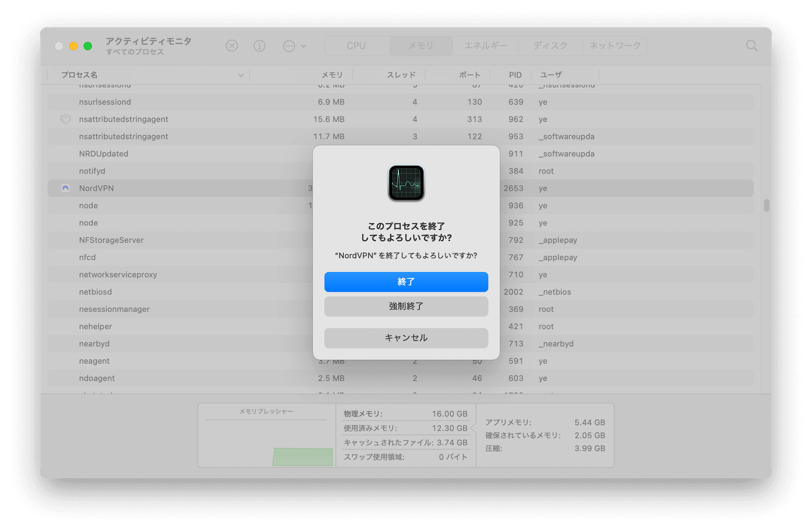Sort by the スレッド column header
This screenshot has height=531, width=812.
coord(389,75)
